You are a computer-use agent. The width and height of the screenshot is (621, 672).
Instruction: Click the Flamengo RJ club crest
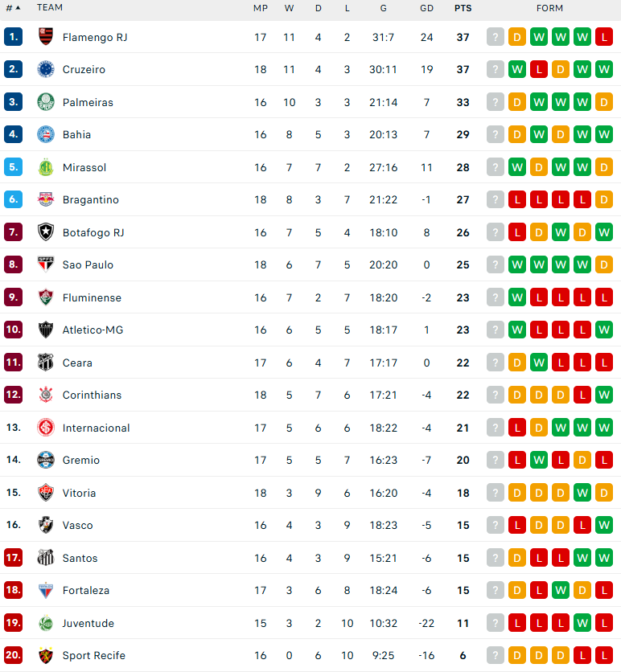[x=46, y=37]
